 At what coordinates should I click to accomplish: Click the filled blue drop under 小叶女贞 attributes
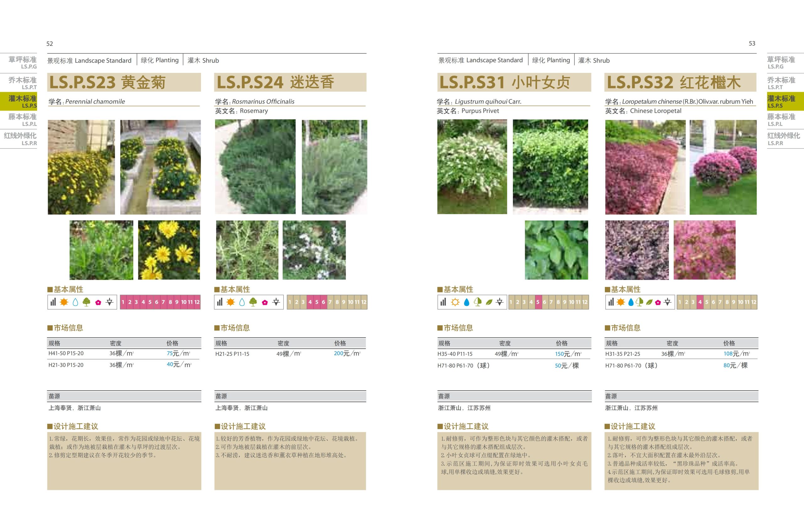466,302
